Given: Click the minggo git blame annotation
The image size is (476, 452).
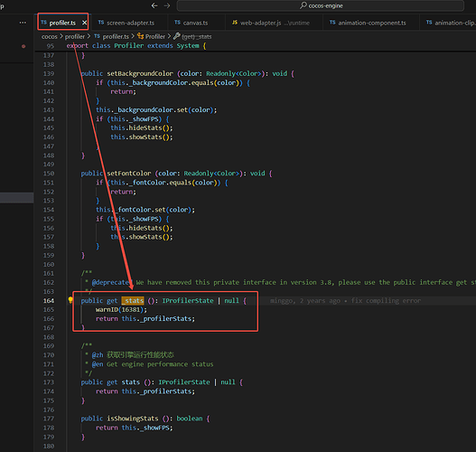Looking at the screenshot, I should (345, 300).
